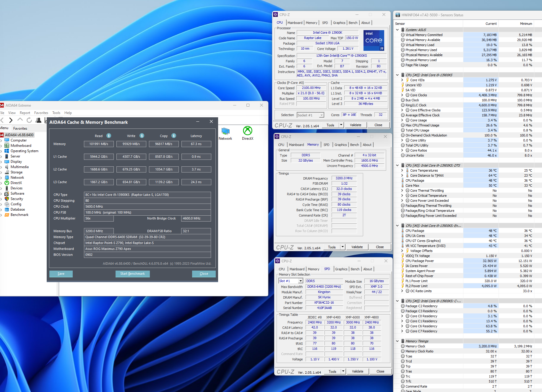Click the Part Number KF564C32-16 field
The image size is (542, 392).
click(324, 302)
